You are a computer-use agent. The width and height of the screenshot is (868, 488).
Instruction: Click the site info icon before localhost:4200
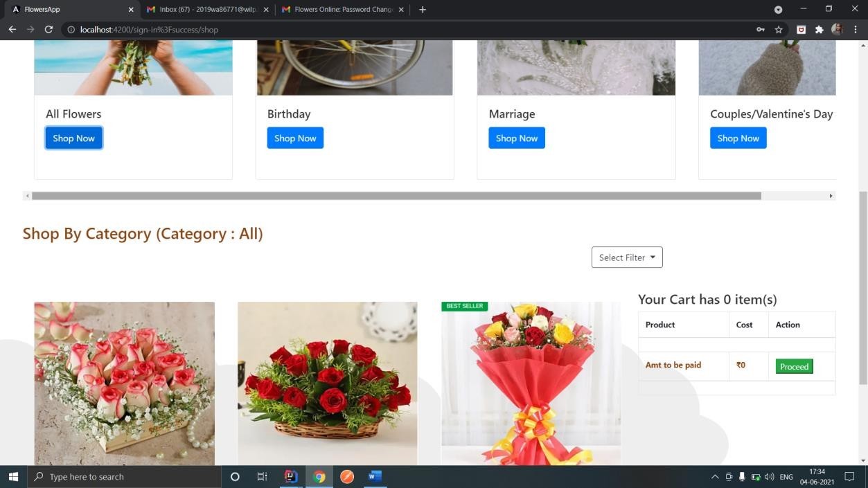[71, 30]
